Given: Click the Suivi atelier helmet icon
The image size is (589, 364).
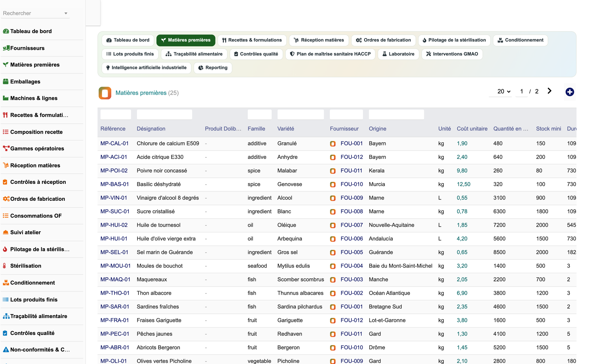Looking at the screenshot, I should pyautogui.click(x=6, y=232).
